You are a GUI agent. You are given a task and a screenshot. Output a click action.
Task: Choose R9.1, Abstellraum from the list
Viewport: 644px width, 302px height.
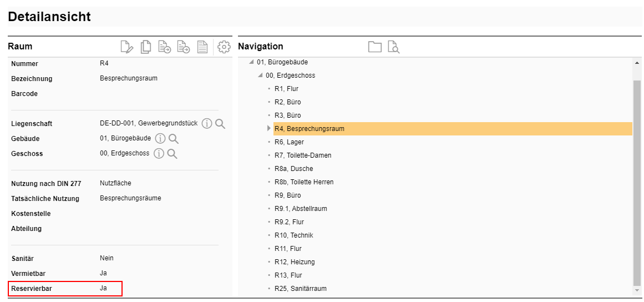[300, 209]
